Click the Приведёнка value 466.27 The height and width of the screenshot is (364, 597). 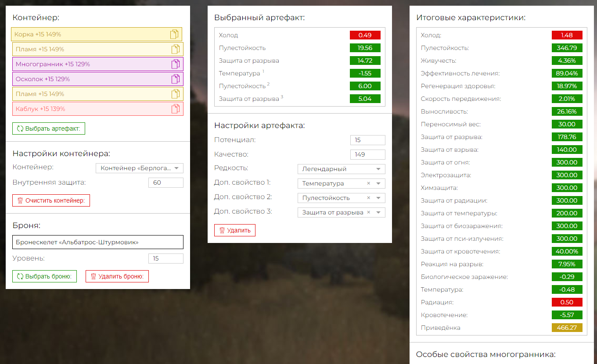coord(567,328)
